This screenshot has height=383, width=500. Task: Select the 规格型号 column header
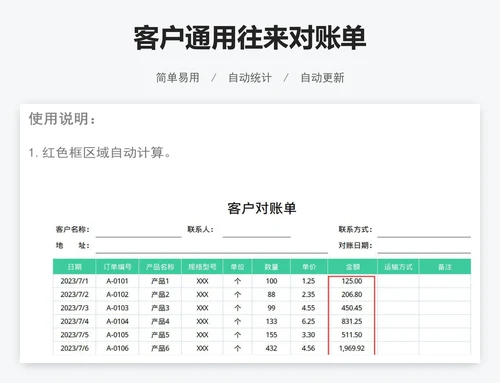[x=202, y=267]
